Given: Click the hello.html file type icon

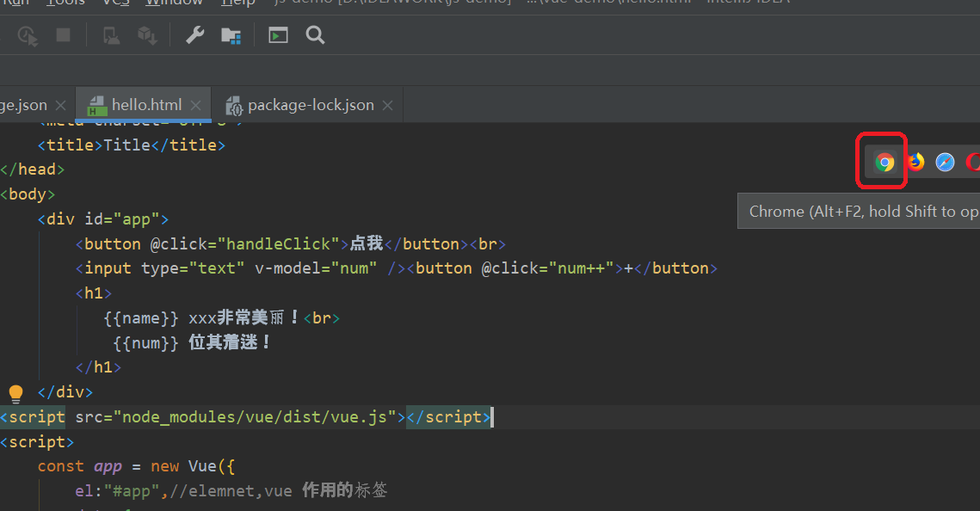Looking at the screenshot, I should point(96,106).
